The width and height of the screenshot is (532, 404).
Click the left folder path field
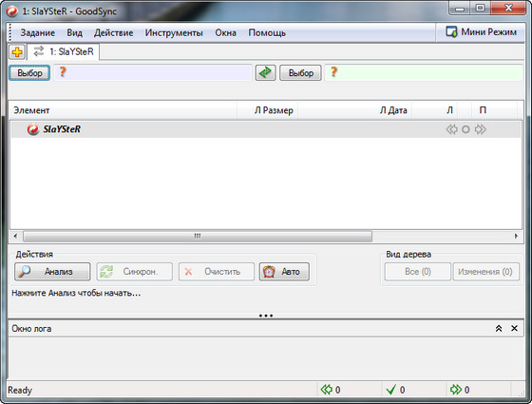coord(153,72)
